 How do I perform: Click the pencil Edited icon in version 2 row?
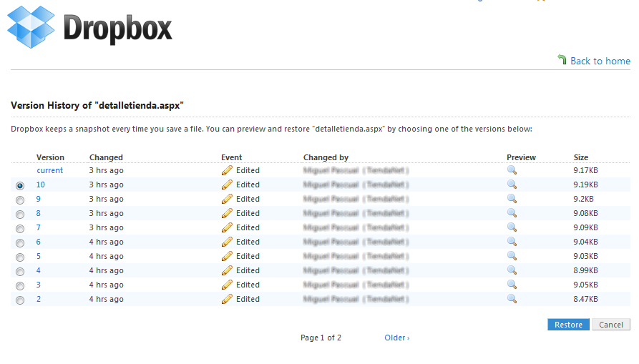click(227, 299)
